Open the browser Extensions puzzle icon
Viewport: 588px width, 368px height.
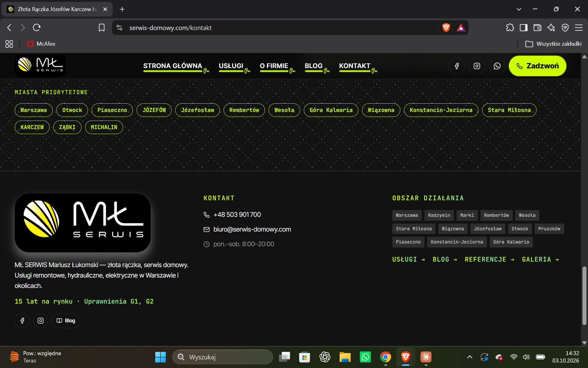pyautogui.click(x=510, y=28)
